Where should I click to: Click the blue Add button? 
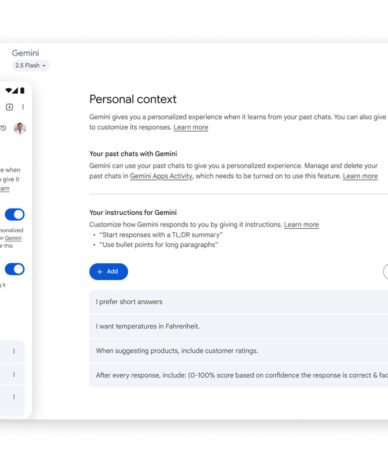click(108, 272)
